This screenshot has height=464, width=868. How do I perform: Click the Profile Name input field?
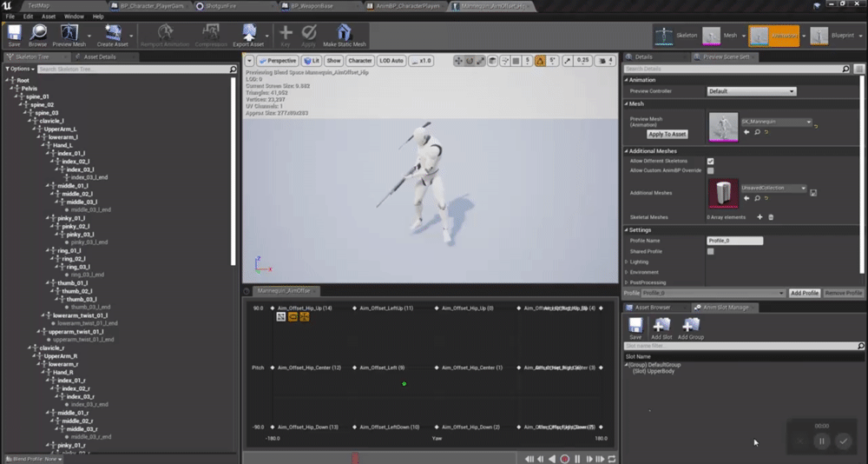click(734, 241)
